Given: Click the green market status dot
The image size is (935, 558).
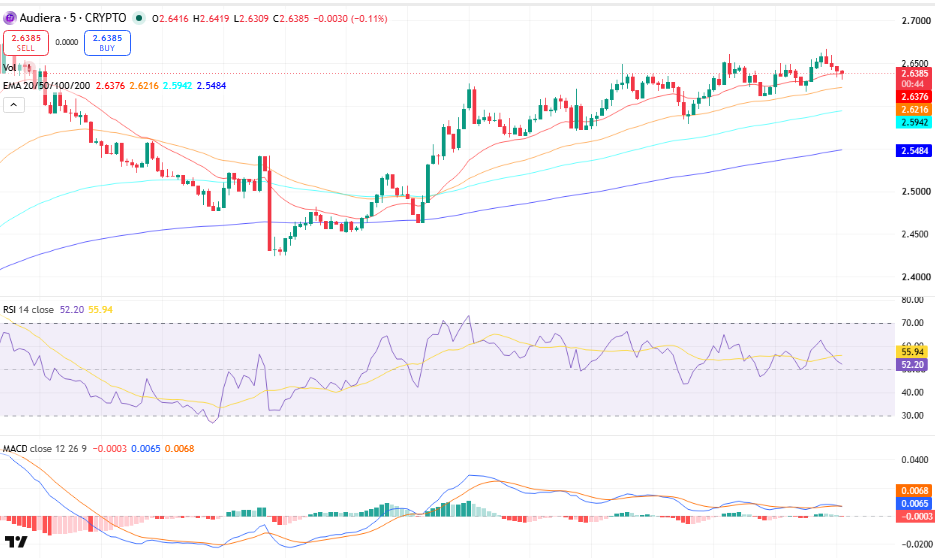Looking at the screenshot, I should [139, 18].
